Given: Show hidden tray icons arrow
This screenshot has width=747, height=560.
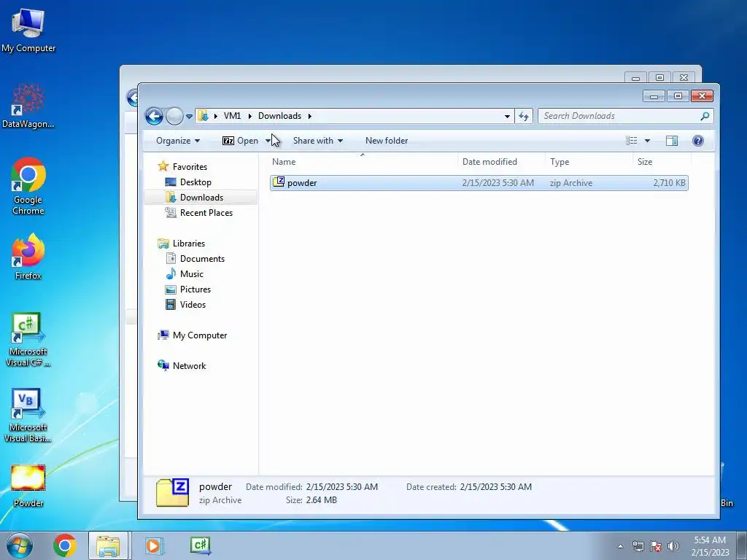Looking at the screenshot, I should point(620,546).
